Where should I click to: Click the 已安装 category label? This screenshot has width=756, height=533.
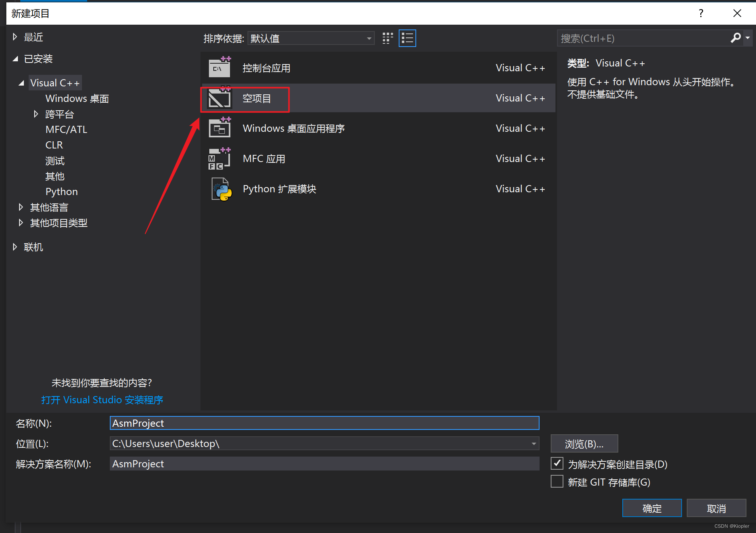38,59
